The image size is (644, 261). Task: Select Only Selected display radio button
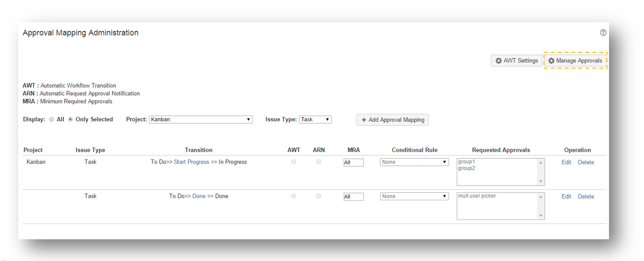[x=71, y=119]
